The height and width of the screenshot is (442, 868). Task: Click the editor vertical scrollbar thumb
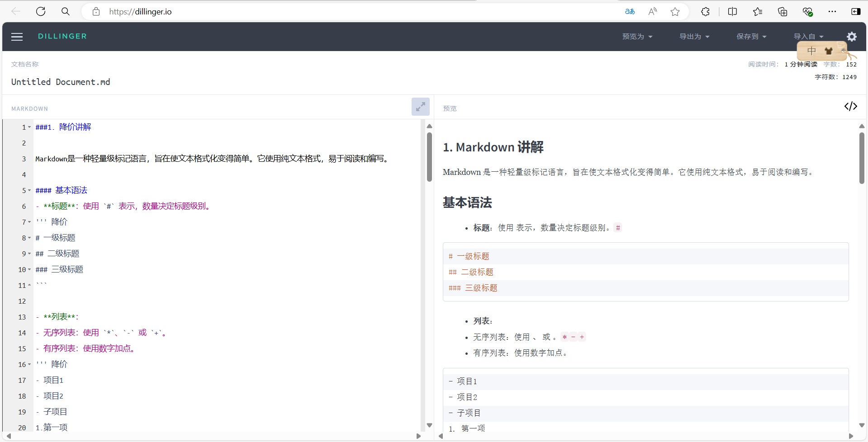point(429,157)
